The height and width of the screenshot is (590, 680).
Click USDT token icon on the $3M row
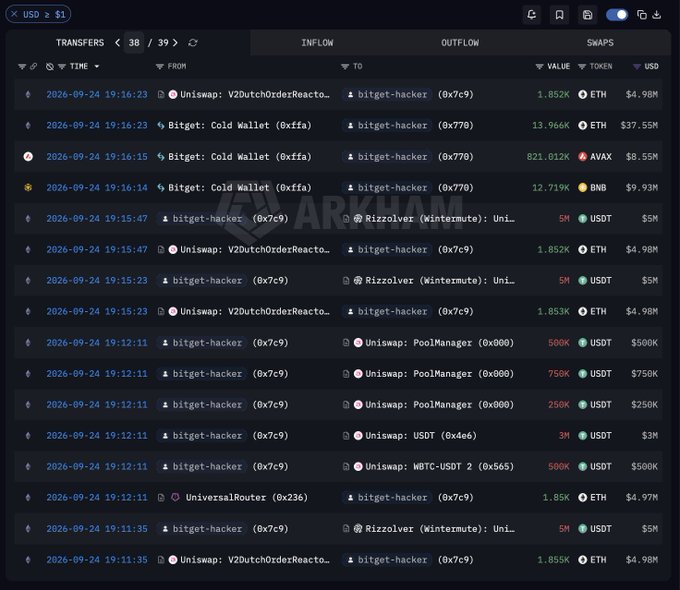(x=583, y=436)
